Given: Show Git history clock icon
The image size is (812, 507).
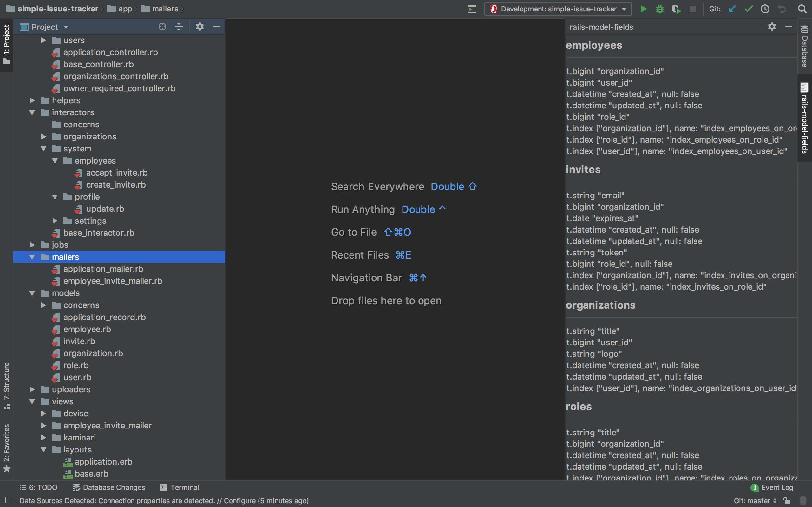Looking at the screenshot, I should [765, 9].
